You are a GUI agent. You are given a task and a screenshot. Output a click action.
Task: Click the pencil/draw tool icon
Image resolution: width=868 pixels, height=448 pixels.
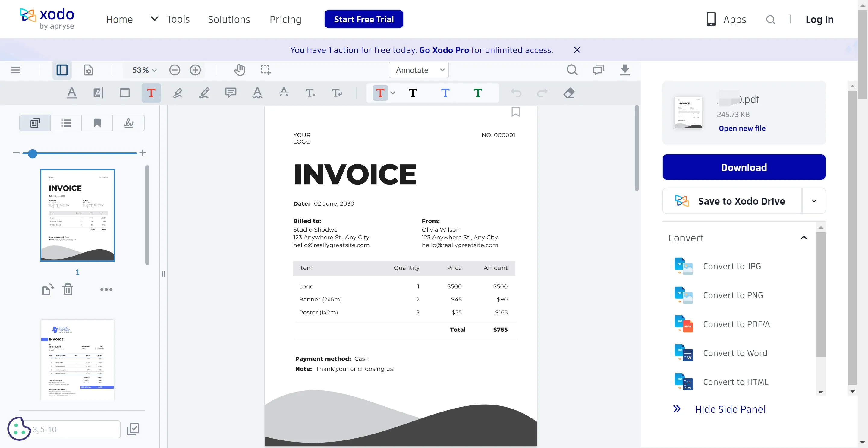[x=204, y=93]
